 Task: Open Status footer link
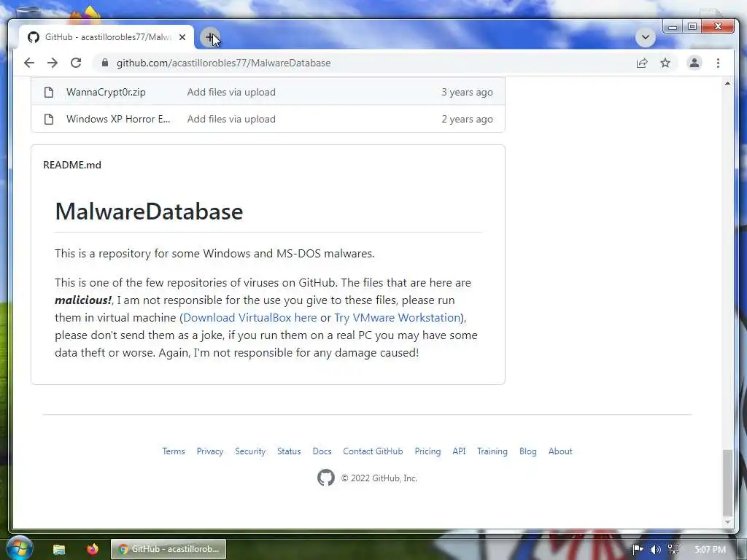289,451
